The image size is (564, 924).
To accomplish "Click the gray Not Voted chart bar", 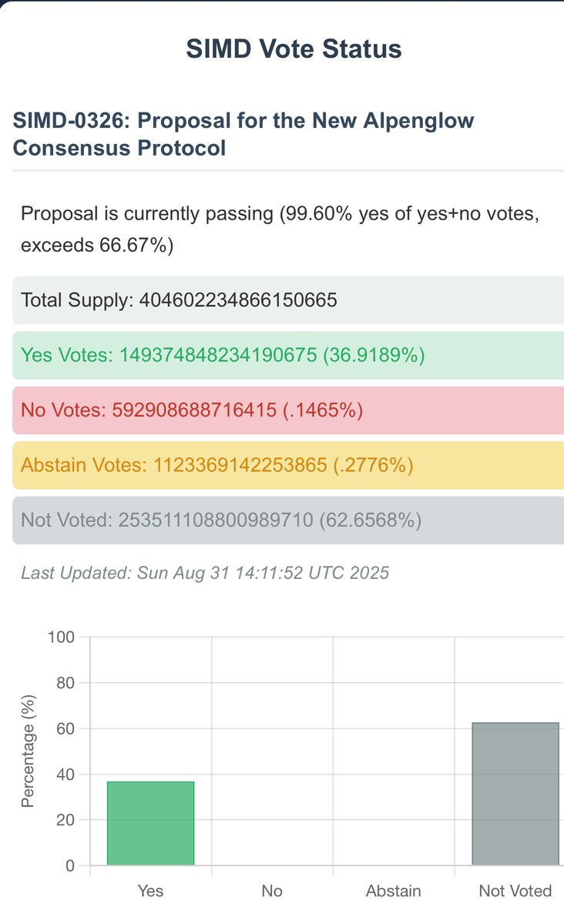I will click(515, 793).
